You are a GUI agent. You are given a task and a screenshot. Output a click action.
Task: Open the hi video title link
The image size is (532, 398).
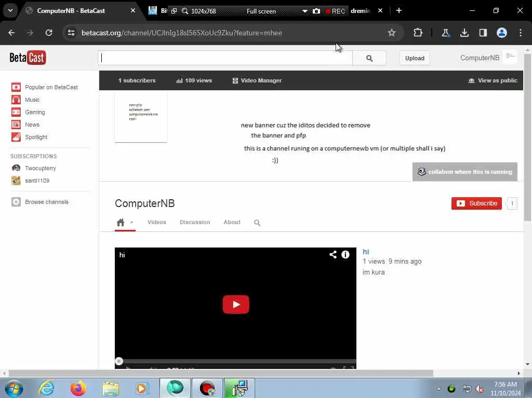tap(366, 252)
